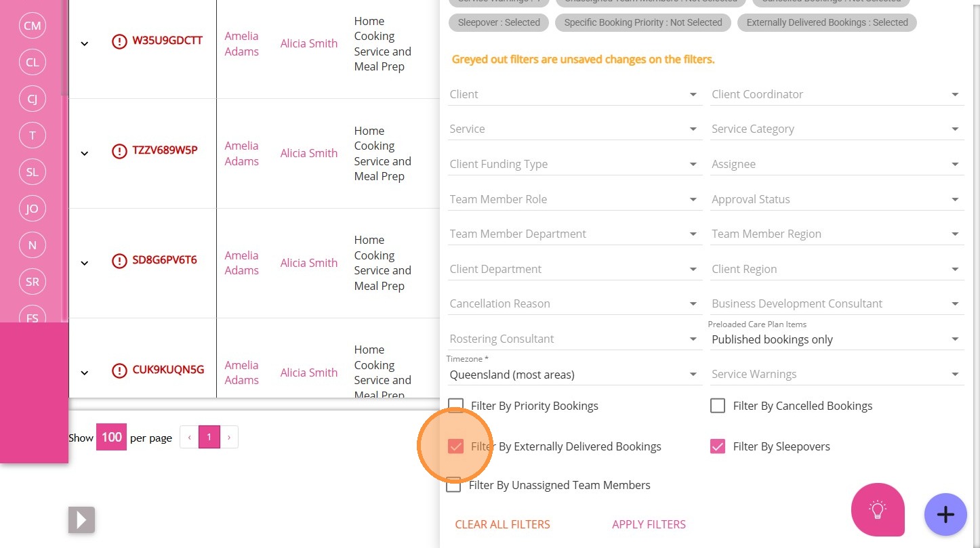This screenshot has height=548, width=980.
Task: Open booking link CUK9KUQN5G
Action: pyautogui.click(x=168, y=370)
